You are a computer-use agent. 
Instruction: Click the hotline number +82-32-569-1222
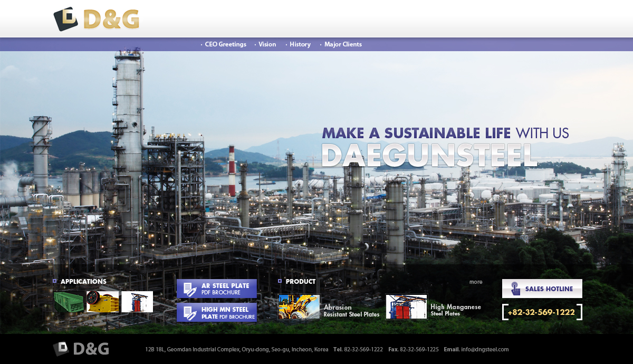coord(542,312)
